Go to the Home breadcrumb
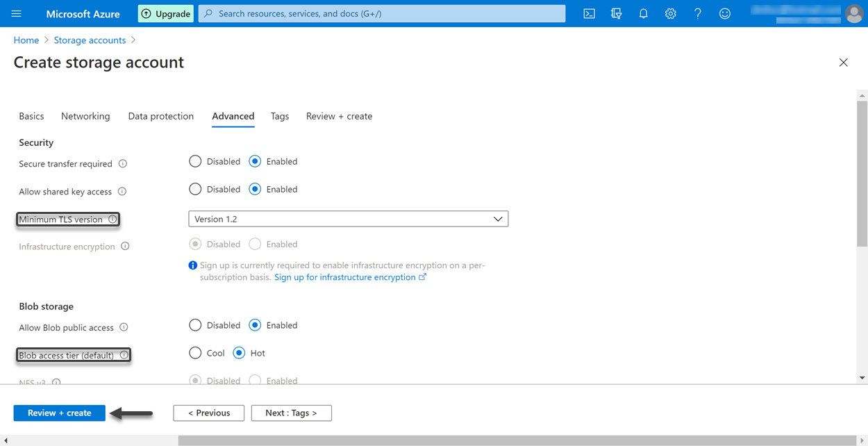This screenshot has height=446, width=868. (x=26, y=40)
